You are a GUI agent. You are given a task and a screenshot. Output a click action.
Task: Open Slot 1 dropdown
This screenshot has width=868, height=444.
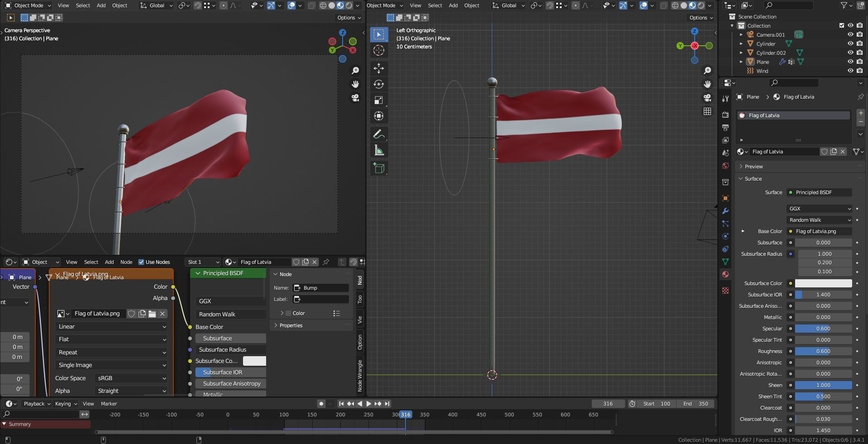tap(203, 262)
